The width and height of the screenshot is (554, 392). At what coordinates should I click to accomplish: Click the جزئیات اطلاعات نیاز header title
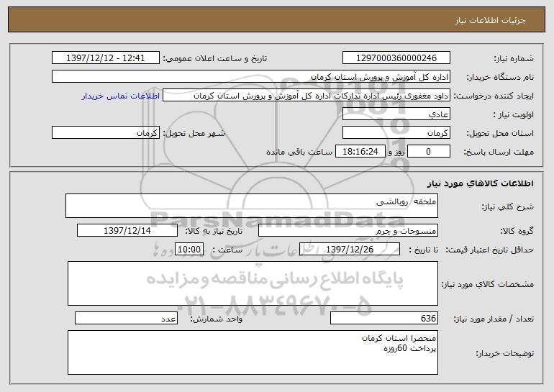pyautogui.click(x=490, y=20)
